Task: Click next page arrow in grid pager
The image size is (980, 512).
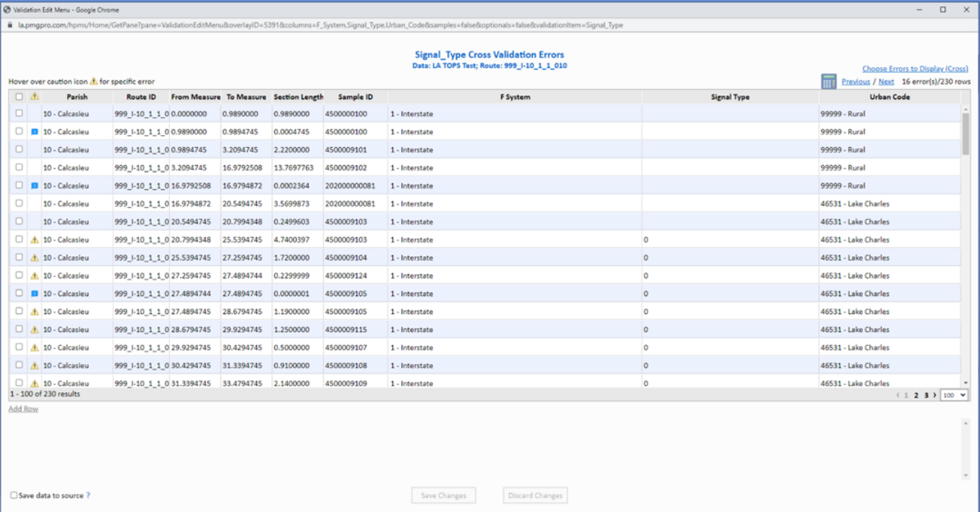Action: pyautogui.click(x=934, y=395)
